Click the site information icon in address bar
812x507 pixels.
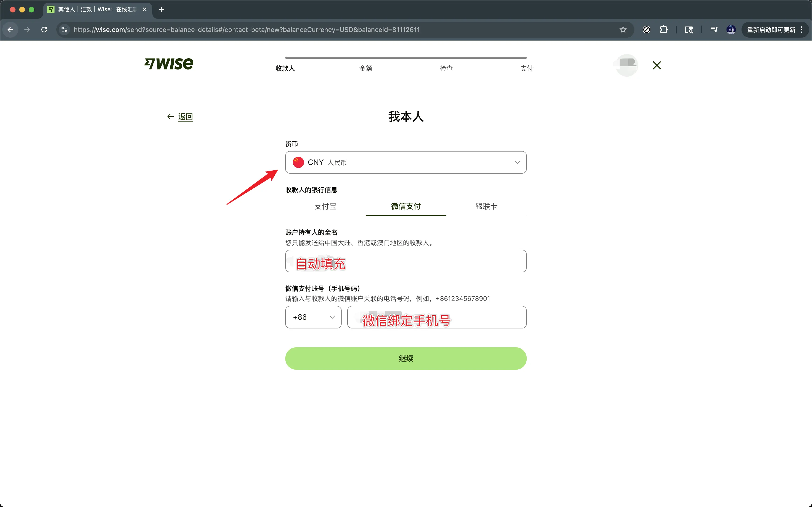pyautogui.click(x=64, y=30)
